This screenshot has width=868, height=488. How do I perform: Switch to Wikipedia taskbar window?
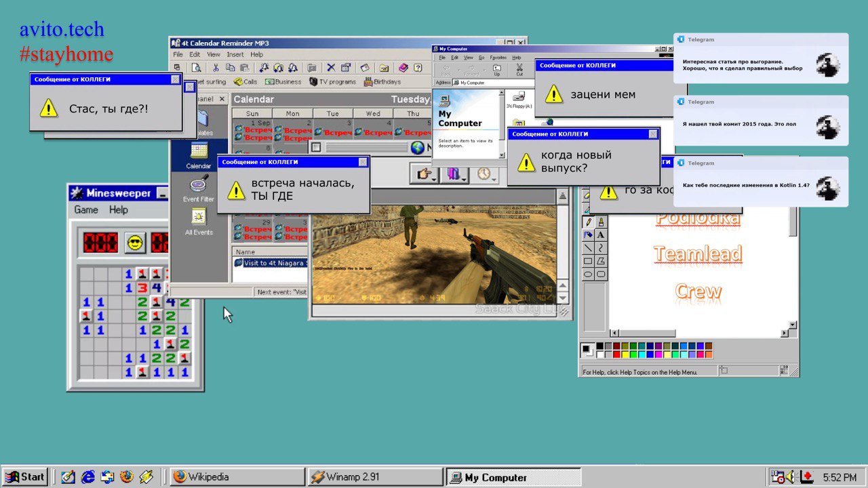coord(237,477)
